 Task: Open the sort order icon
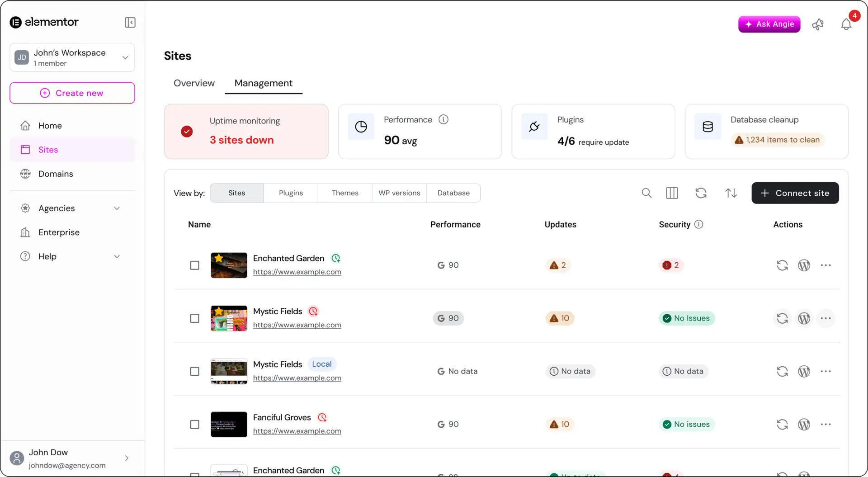(731, 193)
